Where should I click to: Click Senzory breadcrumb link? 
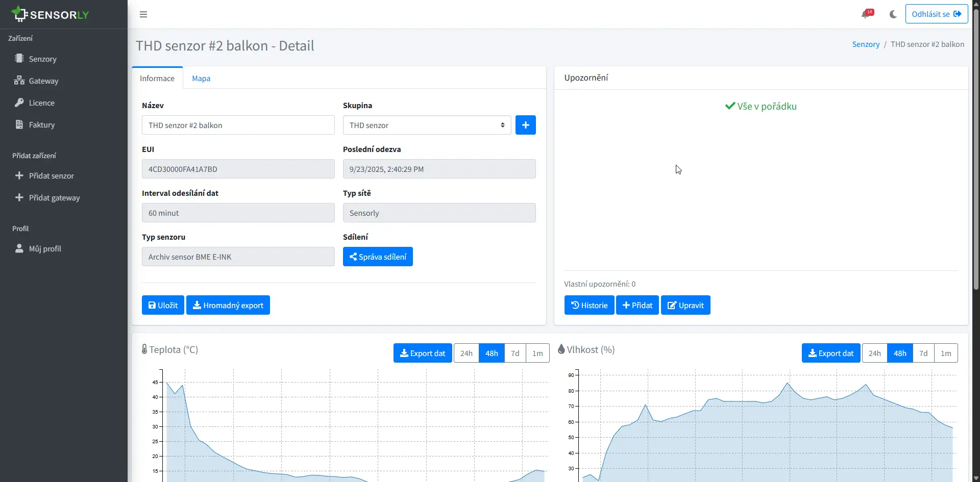pos(866,44)
